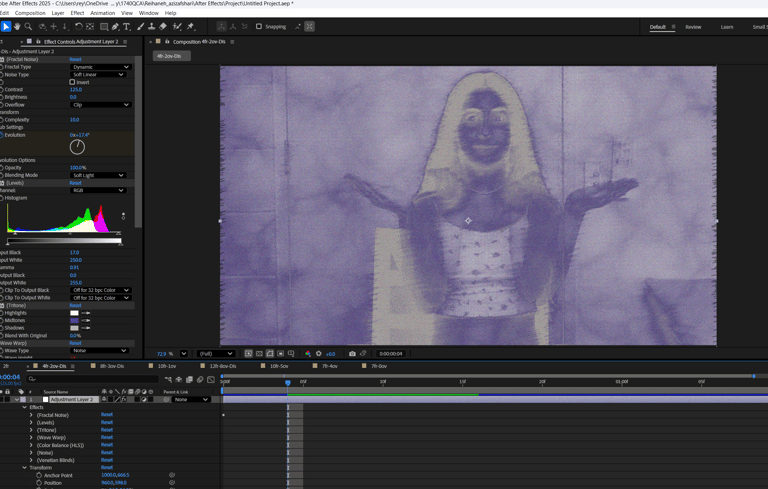Select the Puppet Pin tool

point(191,26)
